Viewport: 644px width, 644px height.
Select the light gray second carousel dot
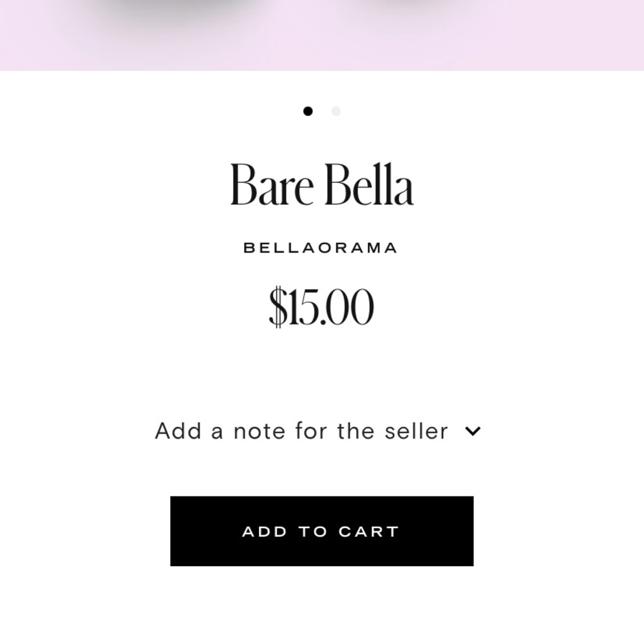pos(336,111)
